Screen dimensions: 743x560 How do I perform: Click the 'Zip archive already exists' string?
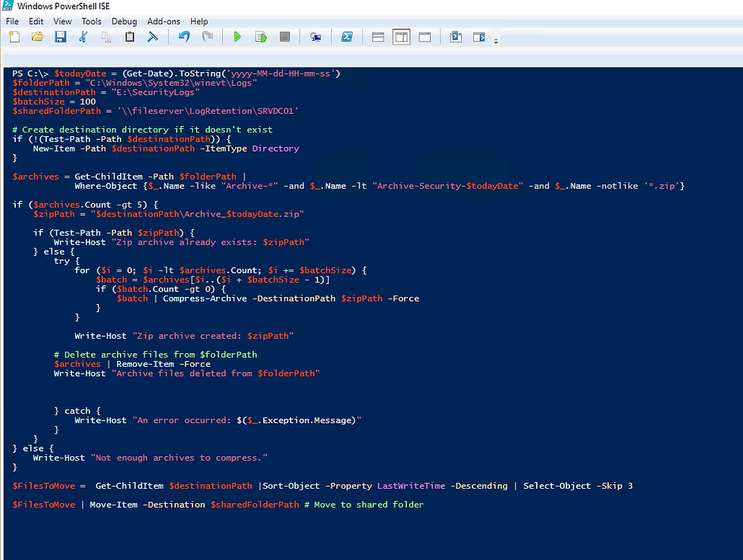pyautogui.click(x=211, y=242)
